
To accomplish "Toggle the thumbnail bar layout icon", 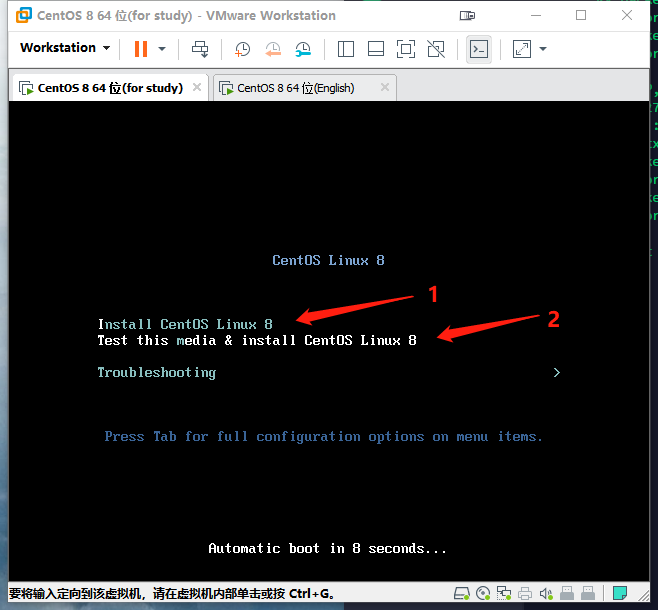I will pos(376,49).
